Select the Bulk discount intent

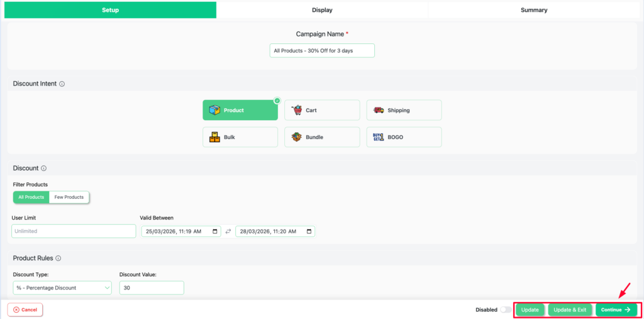tap(240, 137)
